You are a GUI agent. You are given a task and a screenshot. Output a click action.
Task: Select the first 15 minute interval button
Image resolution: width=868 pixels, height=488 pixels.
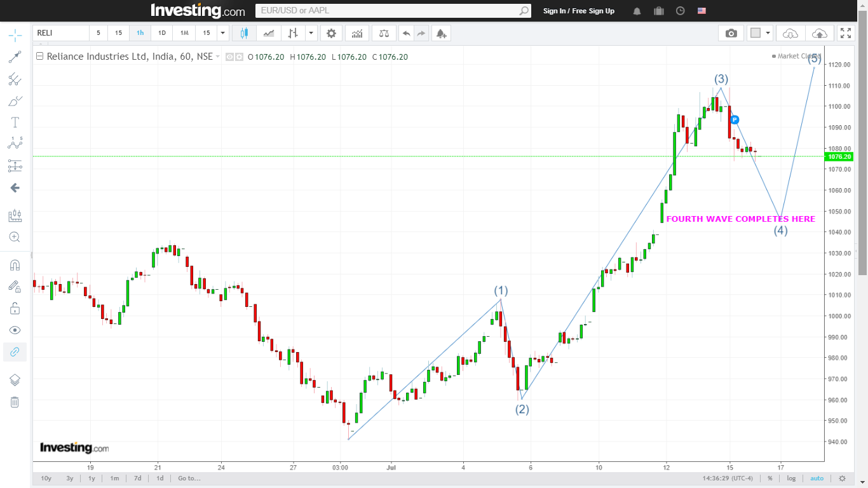[x=119, y=33]
